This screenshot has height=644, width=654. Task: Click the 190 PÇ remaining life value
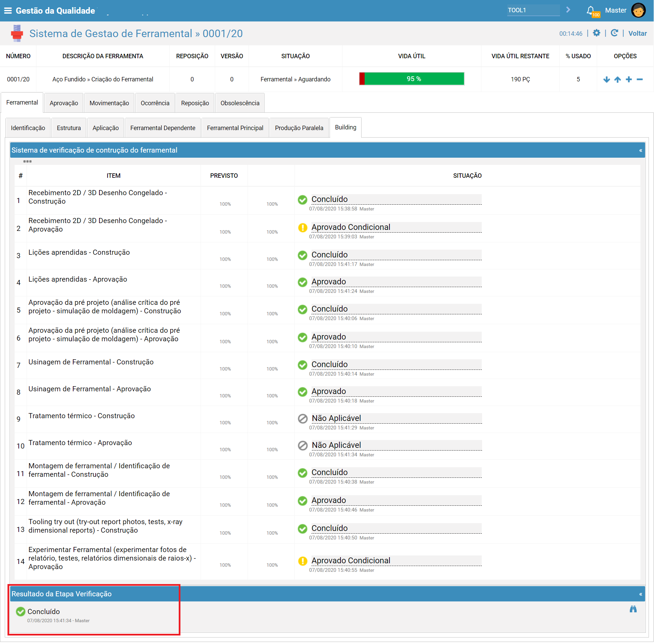pos(520,79)
